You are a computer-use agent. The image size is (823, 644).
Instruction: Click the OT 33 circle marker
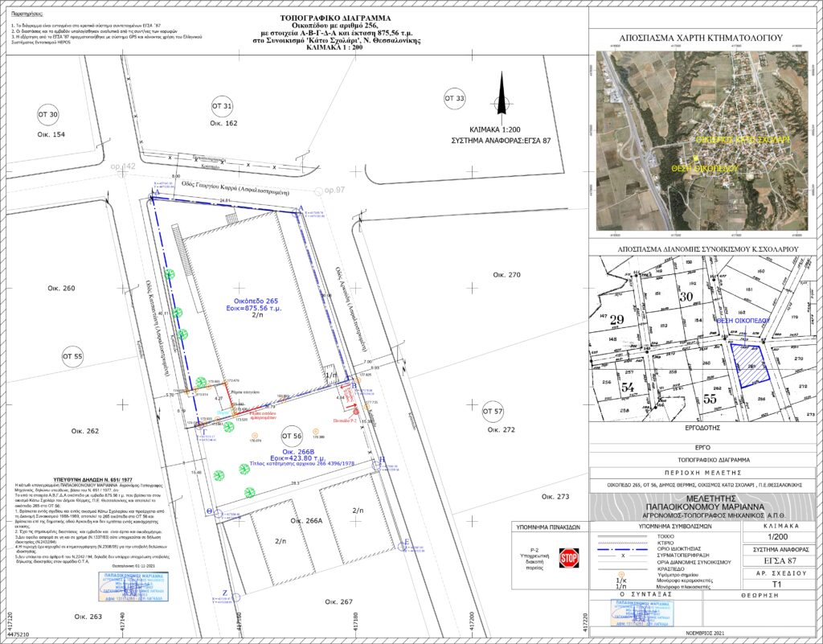click(x=455, y=98)
